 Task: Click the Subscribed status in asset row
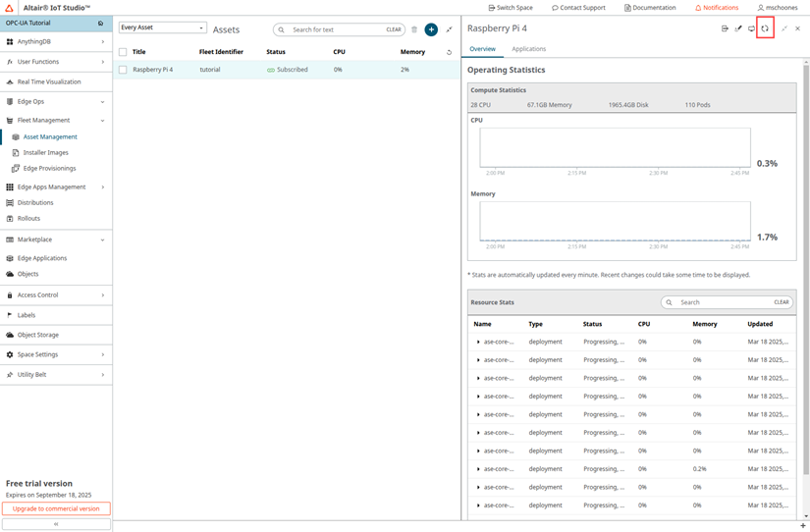click(288, 70)
